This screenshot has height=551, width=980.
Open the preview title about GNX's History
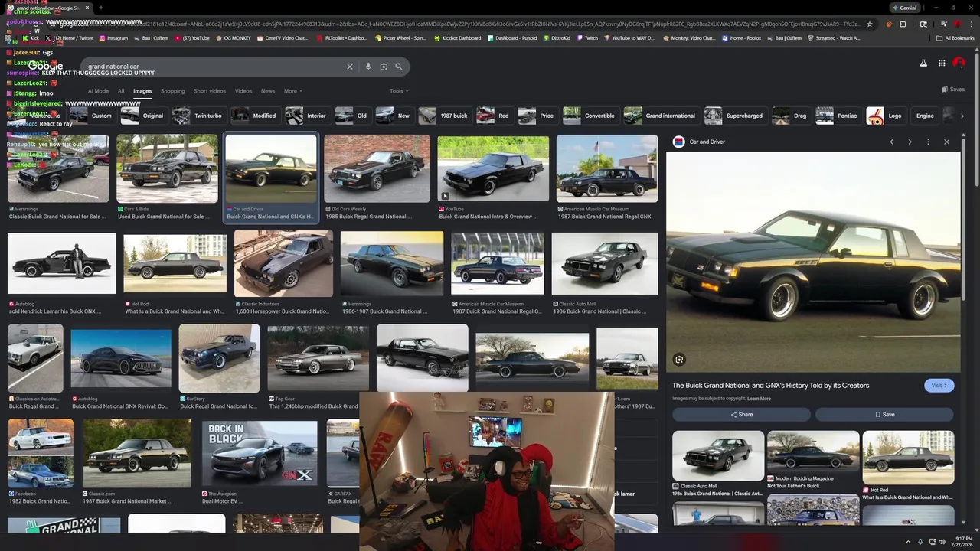pos(770,386)
